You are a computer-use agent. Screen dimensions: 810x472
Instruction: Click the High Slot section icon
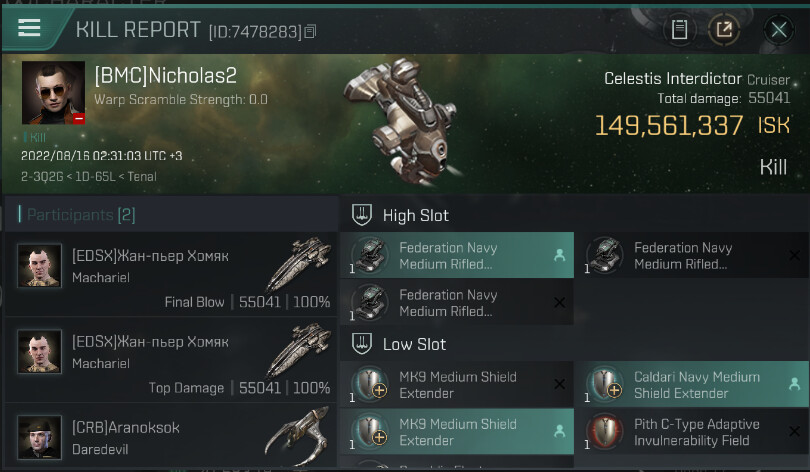(364, 215)
